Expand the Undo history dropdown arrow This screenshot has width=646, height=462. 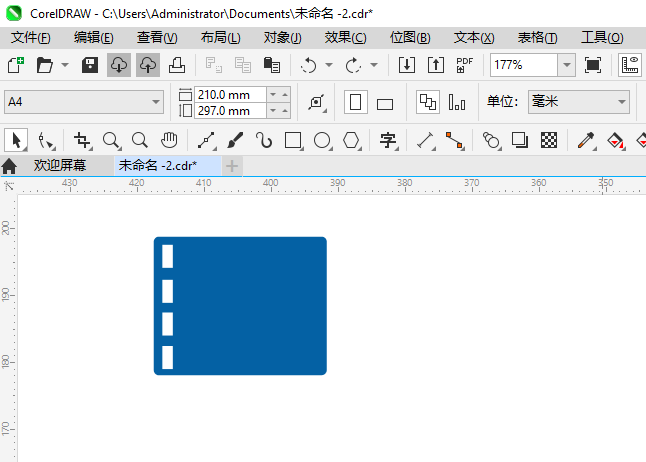(x=329, y=65)
